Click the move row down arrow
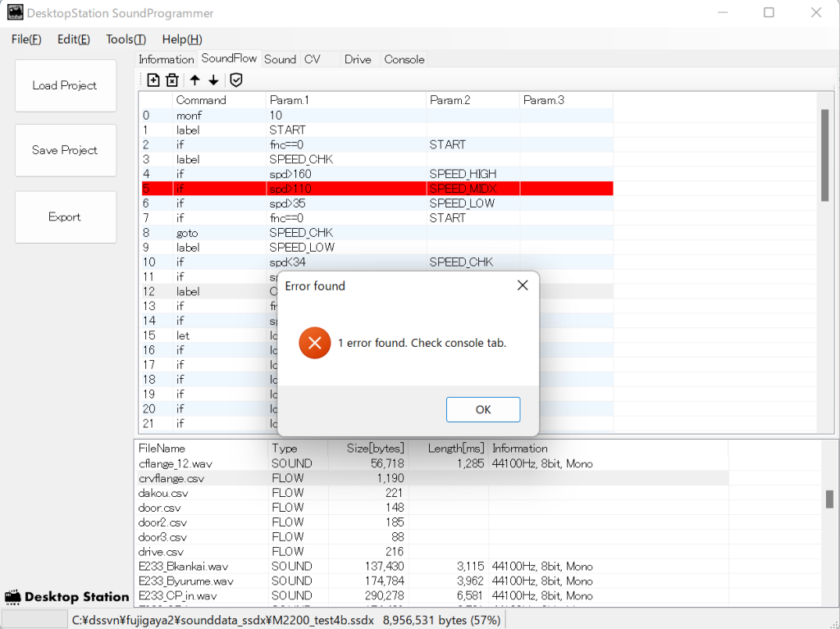This screenshot has width=840, height=629. [x=213, y=80]
